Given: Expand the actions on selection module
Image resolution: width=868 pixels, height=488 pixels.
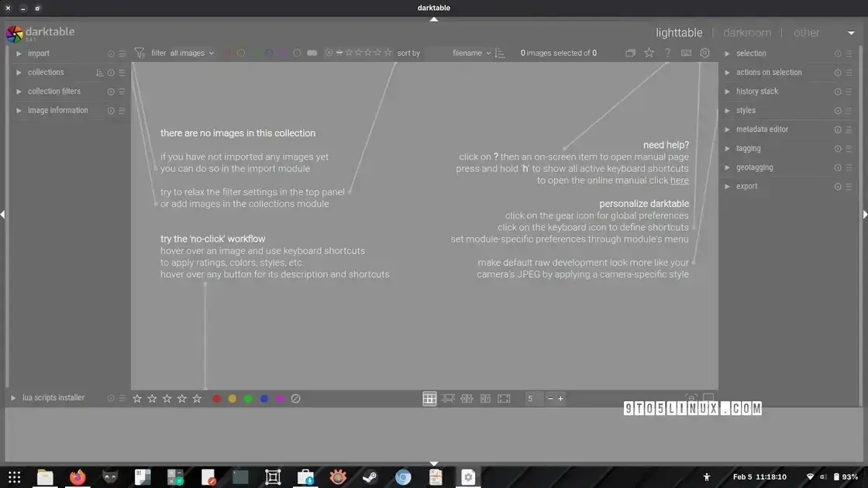Looking at the screenshot, I should click(x=728, y=73).
